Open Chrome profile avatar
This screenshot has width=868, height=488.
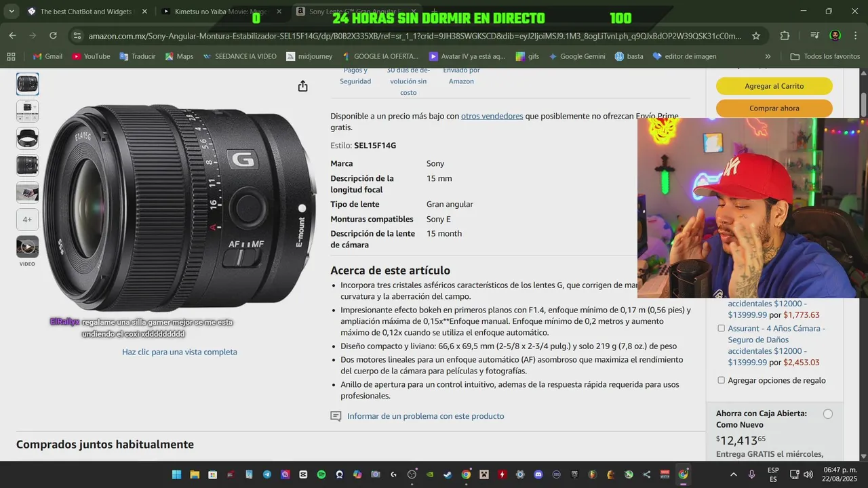[x=835, y=35]
